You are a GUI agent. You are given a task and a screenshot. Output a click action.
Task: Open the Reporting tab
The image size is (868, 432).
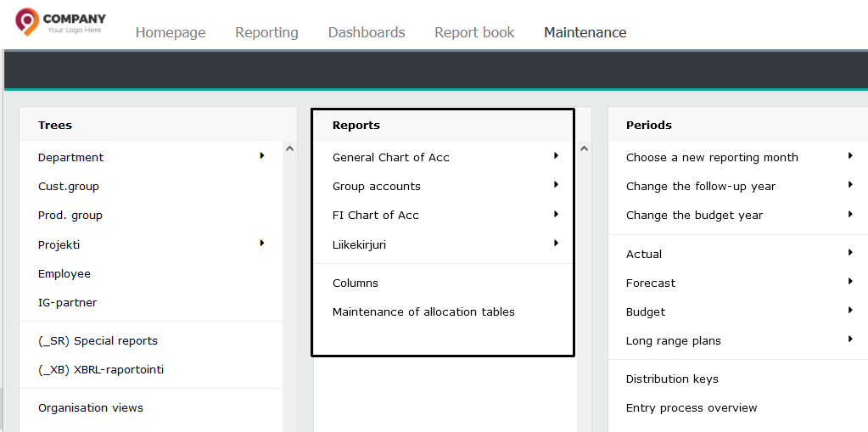266,33
